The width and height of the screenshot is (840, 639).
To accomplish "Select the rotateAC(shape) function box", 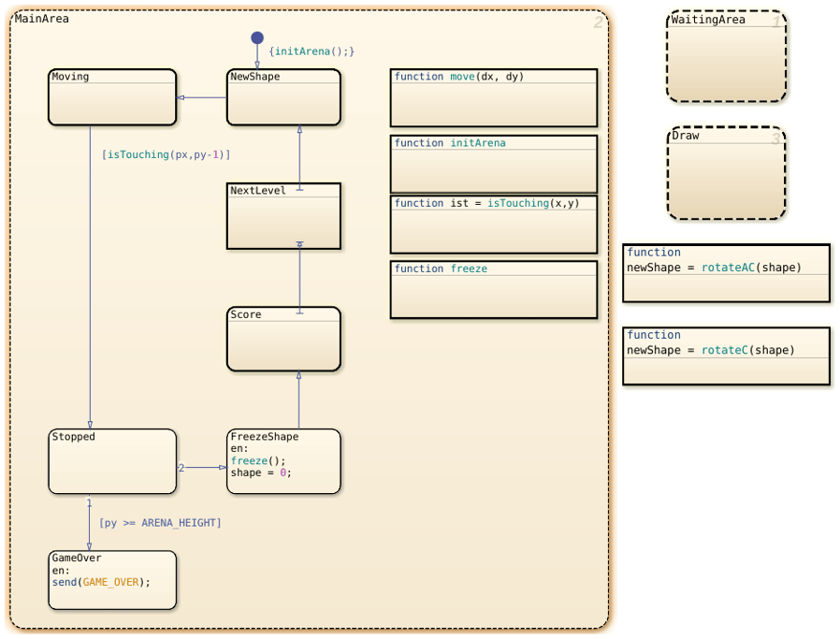I will pos(726,273).
